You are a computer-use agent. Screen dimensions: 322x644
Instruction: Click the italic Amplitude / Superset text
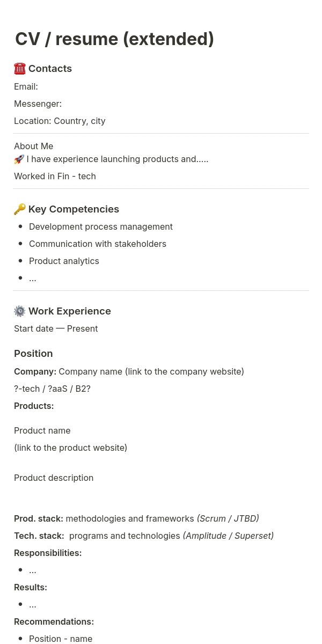point(228,536)
